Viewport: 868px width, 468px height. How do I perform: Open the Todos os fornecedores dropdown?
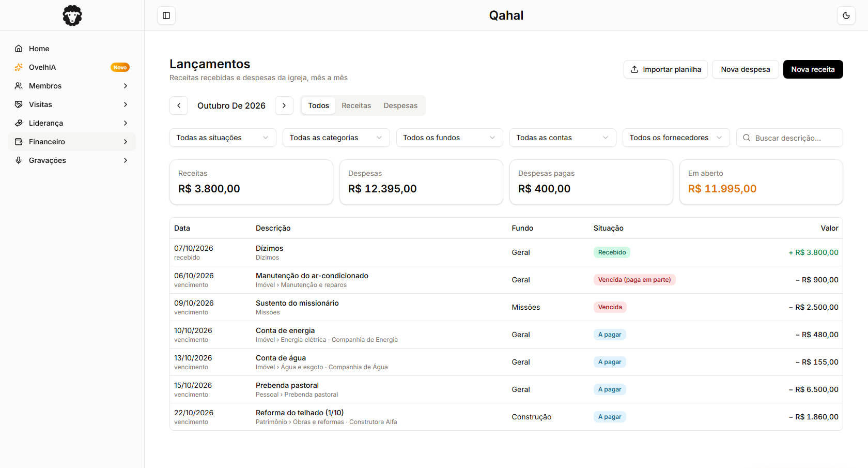(x=676, y=138)
